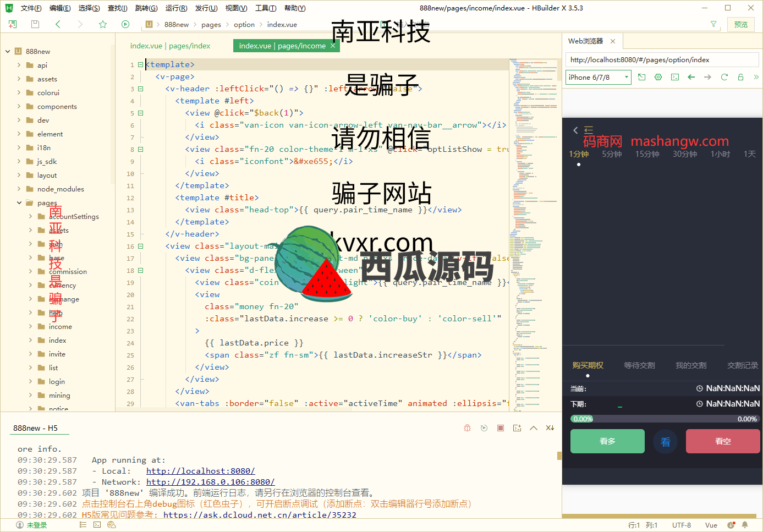Open the ask.dcloud.net.cn article link
This screenshot has width=763, height=532.
(x=260, y=515)
